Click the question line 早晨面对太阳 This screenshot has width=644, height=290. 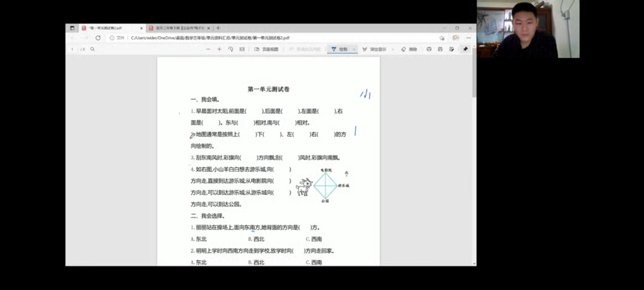click(267, 111)
